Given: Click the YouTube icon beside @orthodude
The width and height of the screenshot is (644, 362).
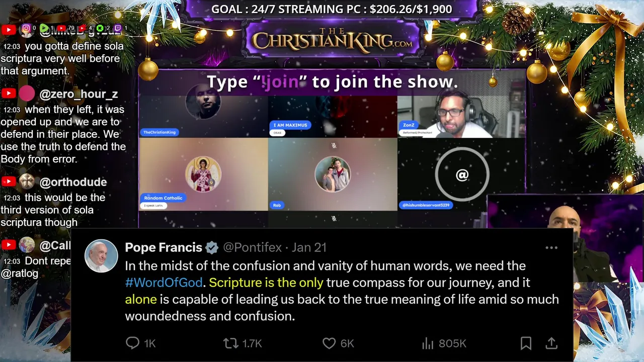Looking at the screenshot, I should [x=8, y=182].
